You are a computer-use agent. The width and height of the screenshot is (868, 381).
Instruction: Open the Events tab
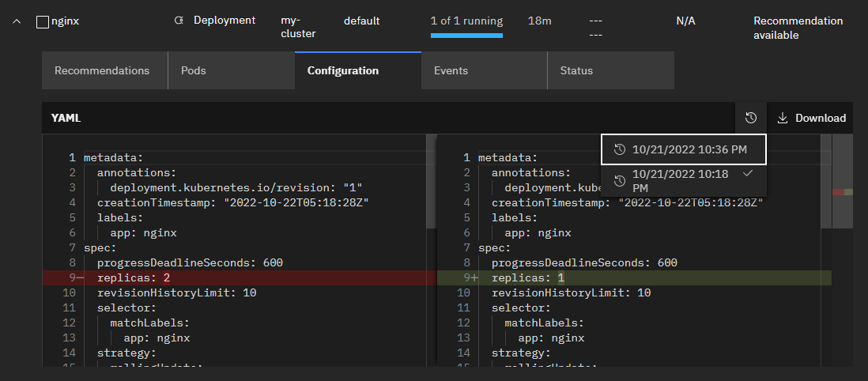pos(451,70)
